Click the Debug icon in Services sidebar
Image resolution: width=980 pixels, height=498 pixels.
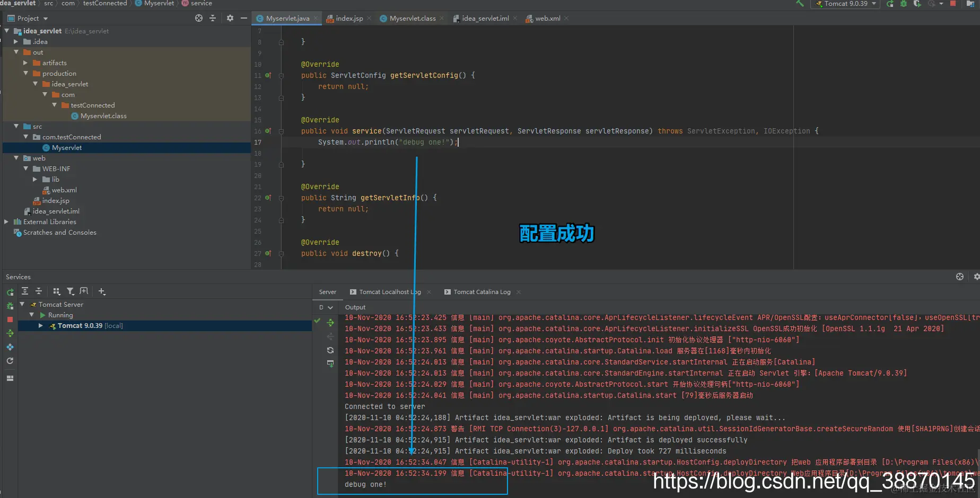10,306
